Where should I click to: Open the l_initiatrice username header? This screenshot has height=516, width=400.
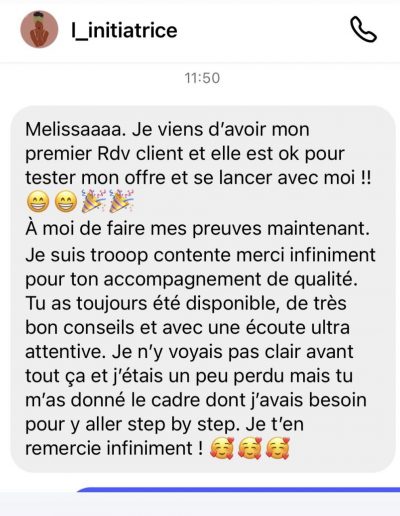[124, 31]
